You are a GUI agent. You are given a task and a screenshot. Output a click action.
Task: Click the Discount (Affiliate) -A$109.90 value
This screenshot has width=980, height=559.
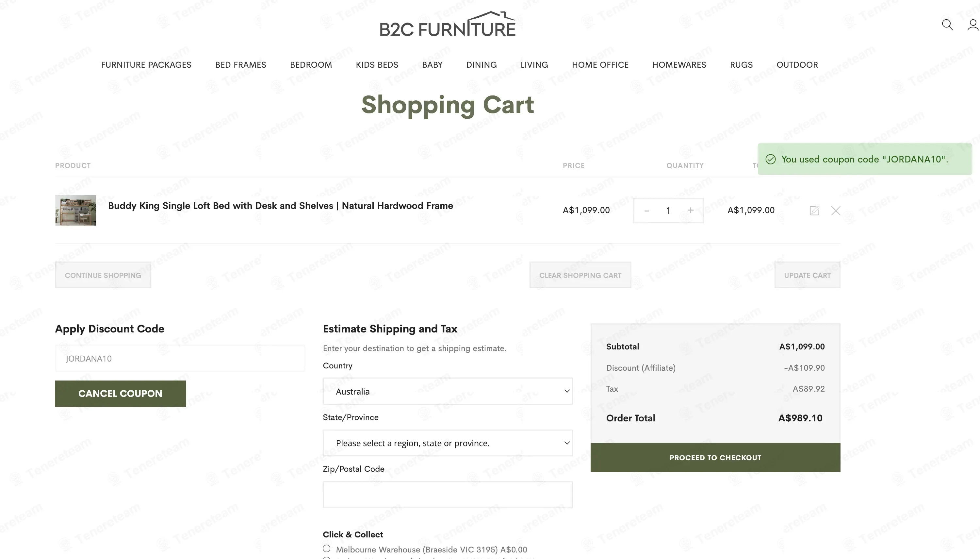point(804,368)
